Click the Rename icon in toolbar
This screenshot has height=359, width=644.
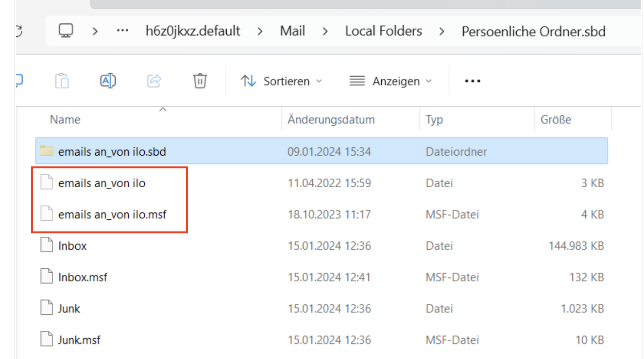point(107,81)
